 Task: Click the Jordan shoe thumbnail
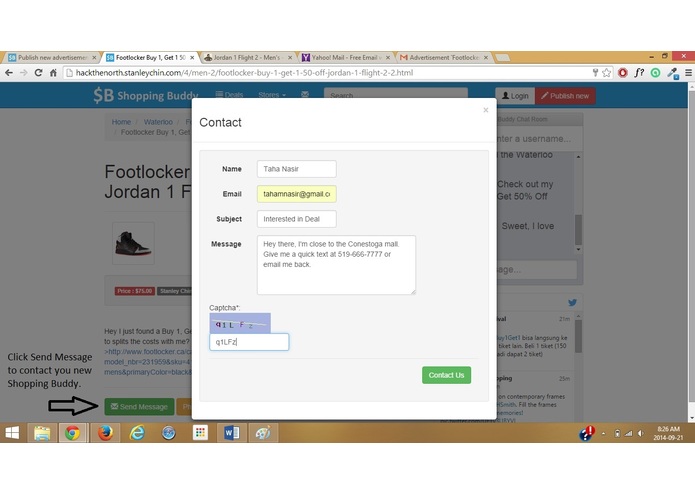coord(133,243)
